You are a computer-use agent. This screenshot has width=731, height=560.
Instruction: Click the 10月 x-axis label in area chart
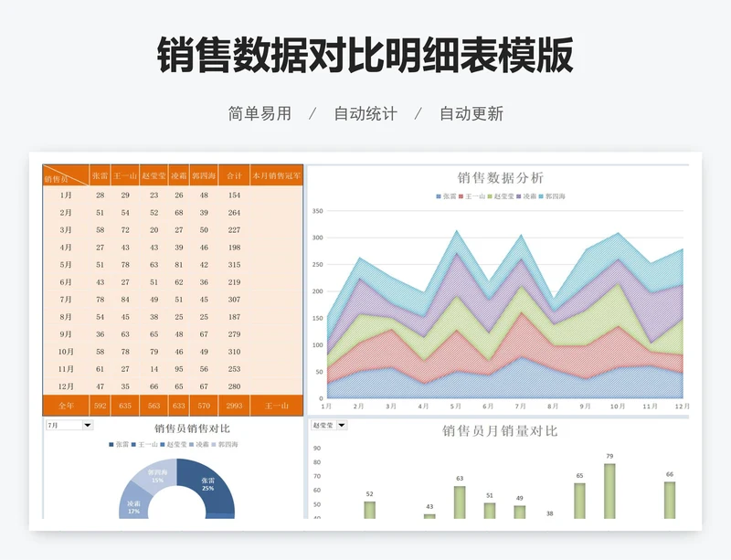click(618, 407)
